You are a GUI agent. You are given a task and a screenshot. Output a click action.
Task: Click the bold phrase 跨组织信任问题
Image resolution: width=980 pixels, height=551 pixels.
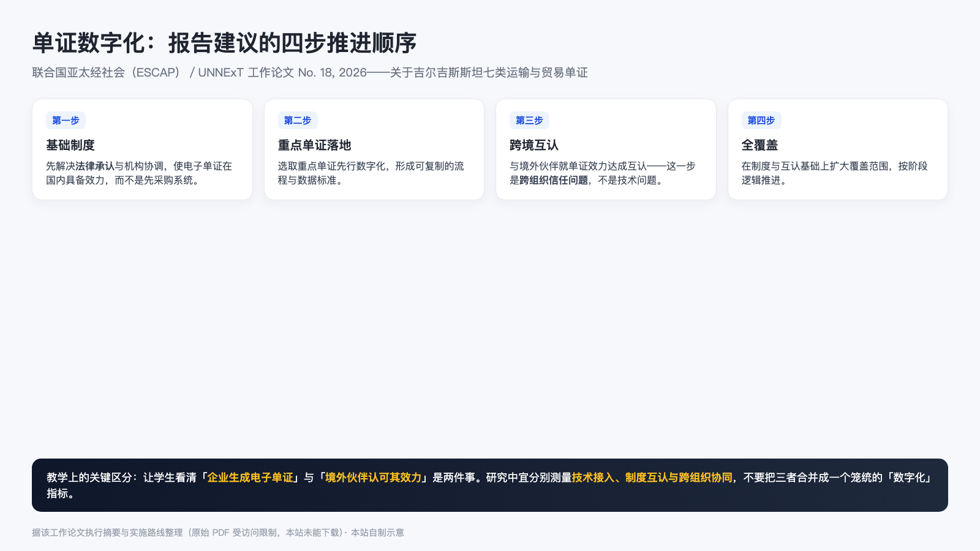click(554, 180)
